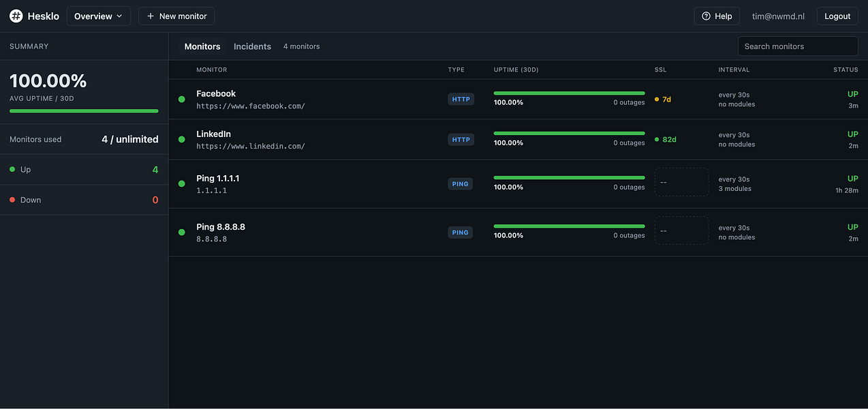This screenshot has width=868, height=409.
Task: Click the Search monitors input field
Action: click(x=798, y=46)
